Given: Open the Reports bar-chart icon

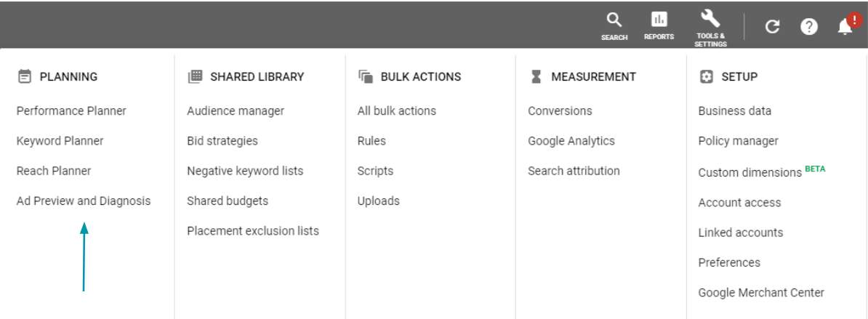Looking at the screenshot, I should [659, 20].
